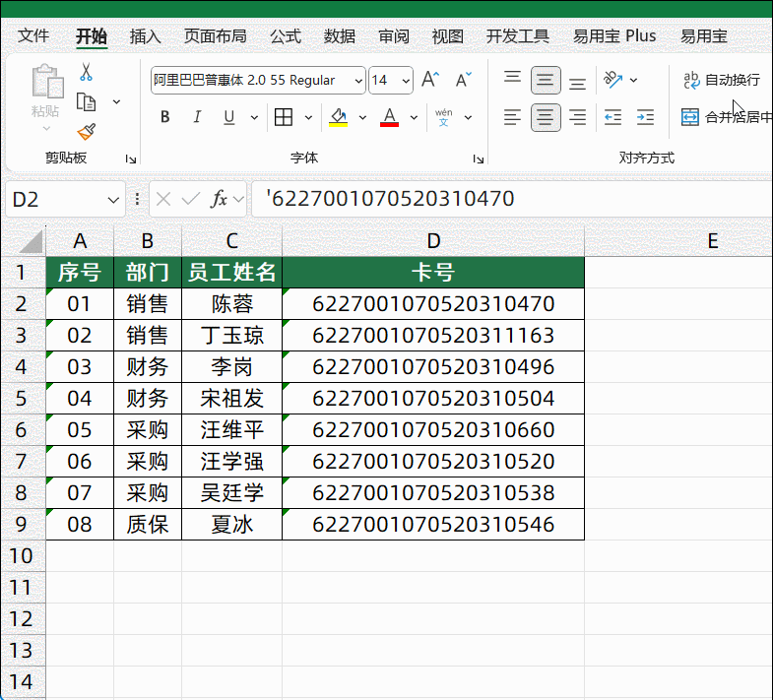Open the font size dropdown

click(405, 81)
